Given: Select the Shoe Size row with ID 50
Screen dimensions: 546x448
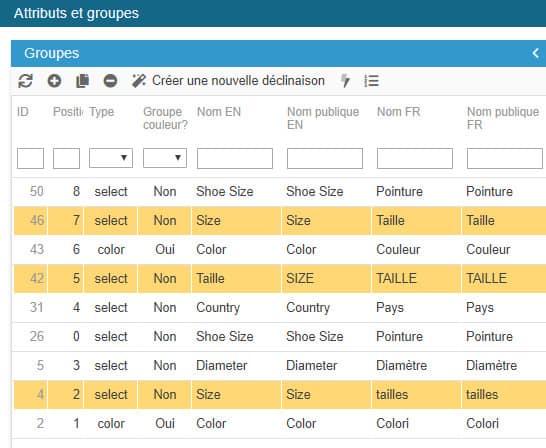Looking at the screenshot, I should point(280,191).
